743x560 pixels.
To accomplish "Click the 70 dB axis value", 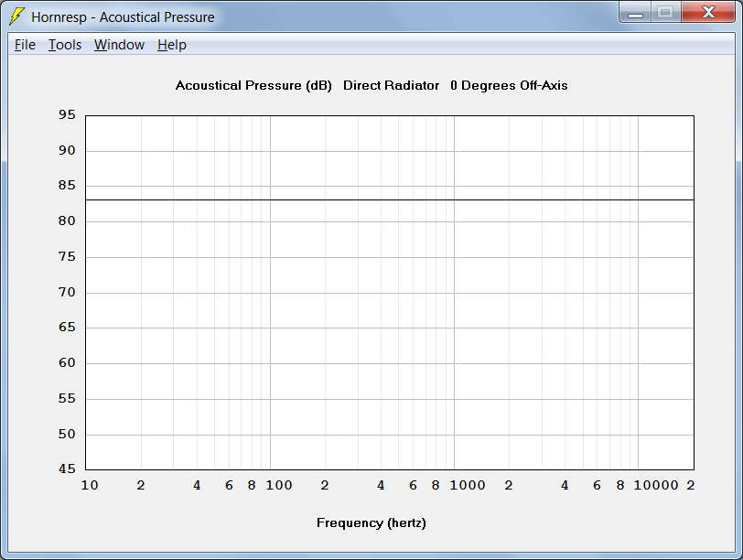I will [x=67, y=292].
